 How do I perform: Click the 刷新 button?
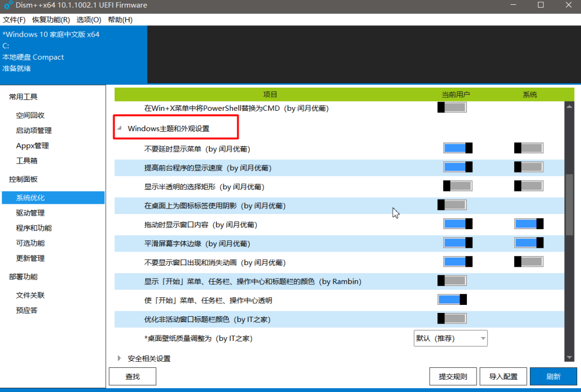point(554,376)
